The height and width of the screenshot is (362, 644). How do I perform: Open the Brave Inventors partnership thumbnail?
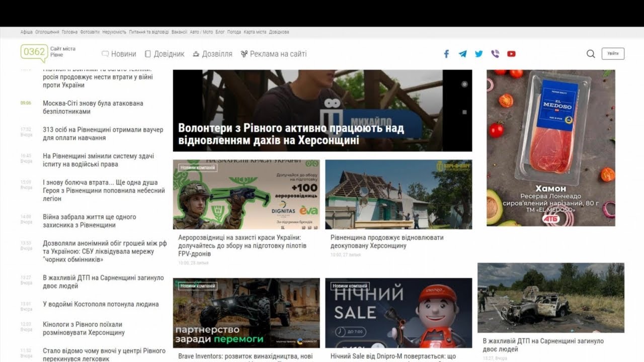(x=247, y=313)
